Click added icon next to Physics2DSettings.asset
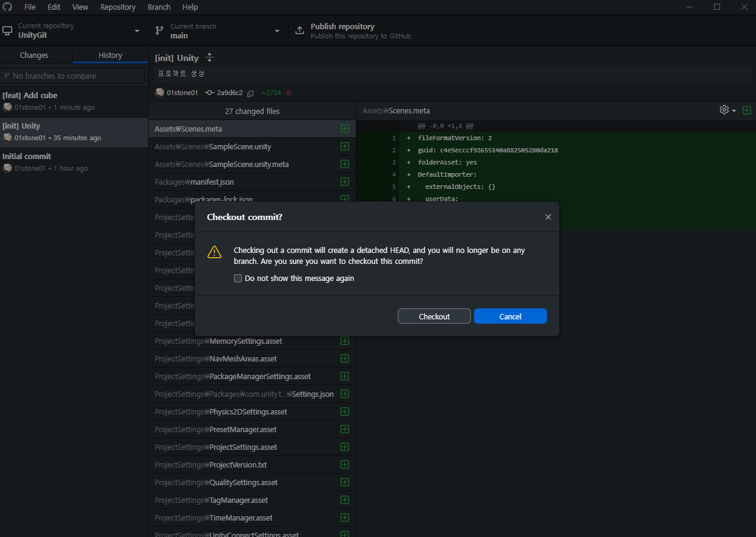The width and height of the screenshot is (756, 537). coord(345,411)
